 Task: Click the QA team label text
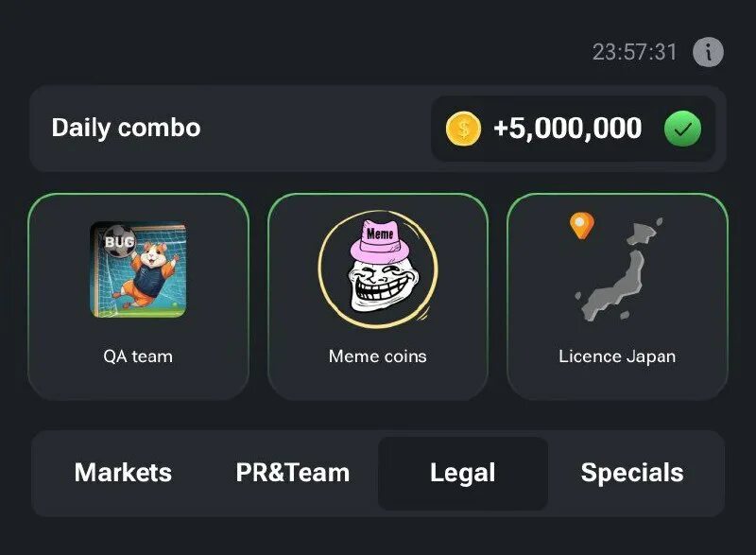coord(138,356)
